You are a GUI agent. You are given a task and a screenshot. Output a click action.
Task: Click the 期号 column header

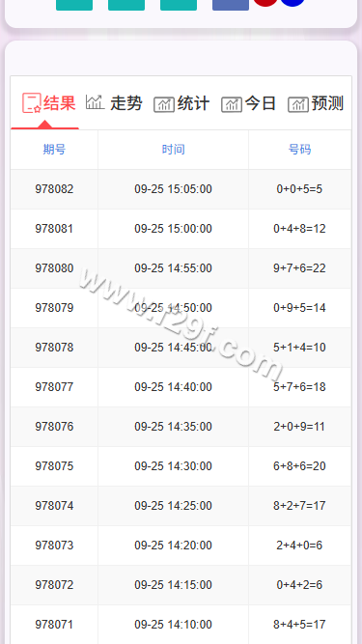point(54,150)
